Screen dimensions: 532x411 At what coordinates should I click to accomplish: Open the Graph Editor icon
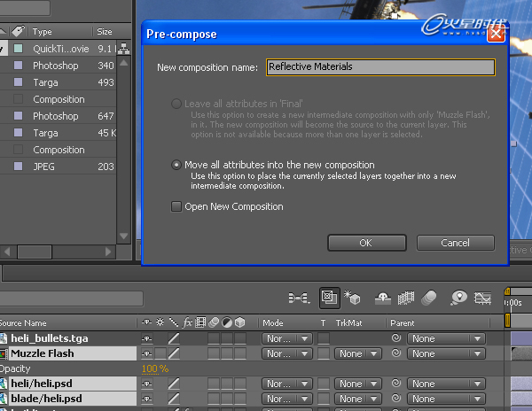point(483,299)
